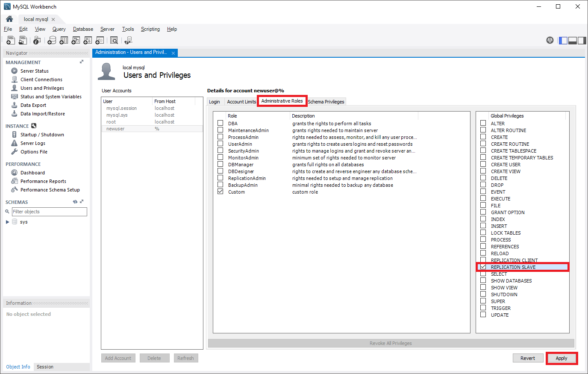
Task: Enable the SUPER global privilege
Action: click(483, 301)
